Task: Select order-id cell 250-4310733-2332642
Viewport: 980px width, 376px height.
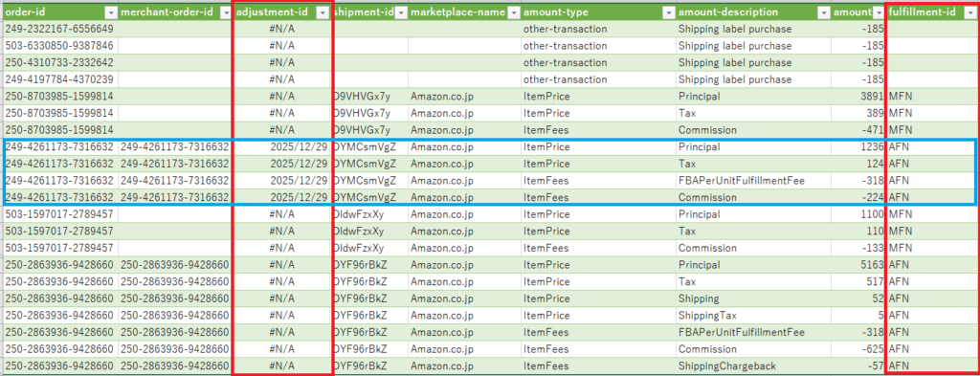Action: [x=60, y=62]
